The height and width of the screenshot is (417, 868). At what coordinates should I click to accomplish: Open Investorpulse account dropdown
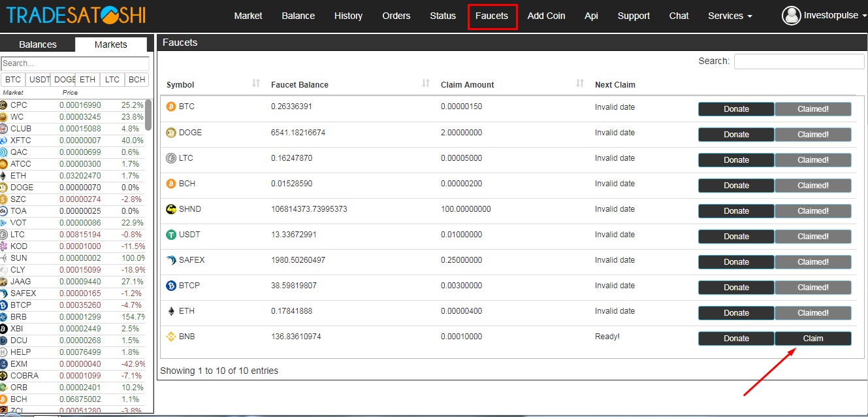[x=835, y=16]
